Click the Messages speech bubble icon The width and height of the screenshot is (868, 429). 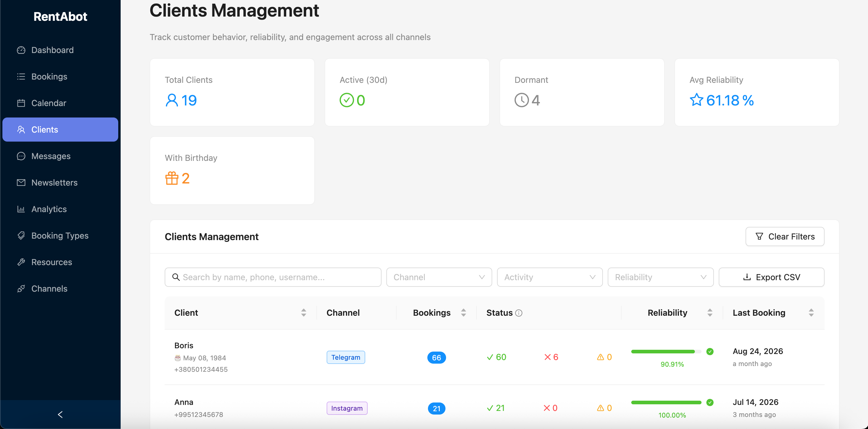[21, 156]
